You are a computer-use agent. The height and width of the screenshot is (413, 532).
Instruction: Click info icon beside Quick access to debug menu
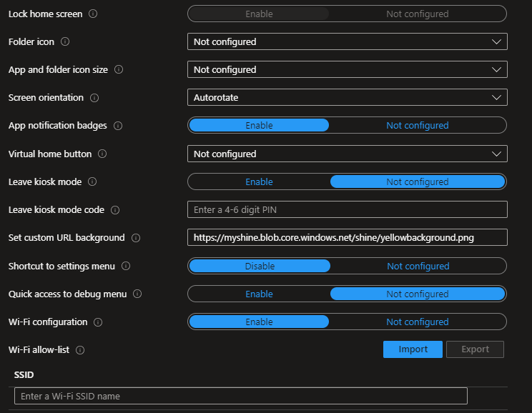pyautogui.click(x=137, y=294)
